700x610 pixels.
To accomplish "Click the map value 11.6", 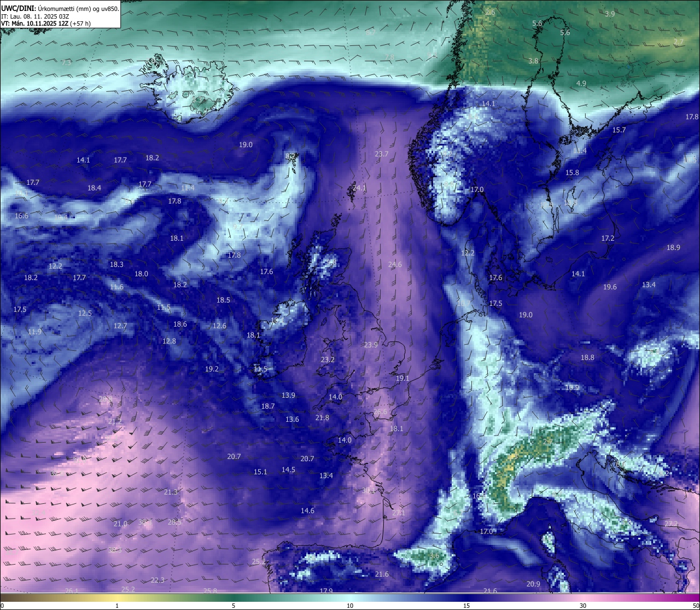I will pyautogui.click(x=116, y=287).
